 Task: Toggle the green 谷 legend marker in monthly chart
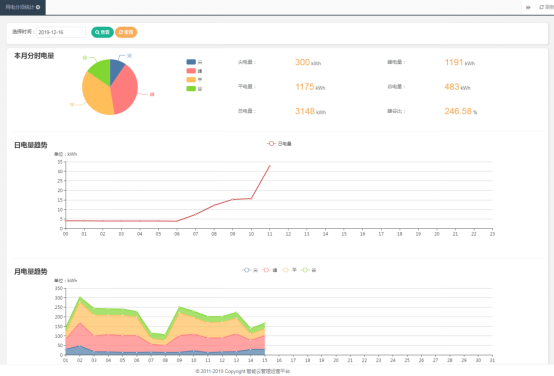point(308,270)
